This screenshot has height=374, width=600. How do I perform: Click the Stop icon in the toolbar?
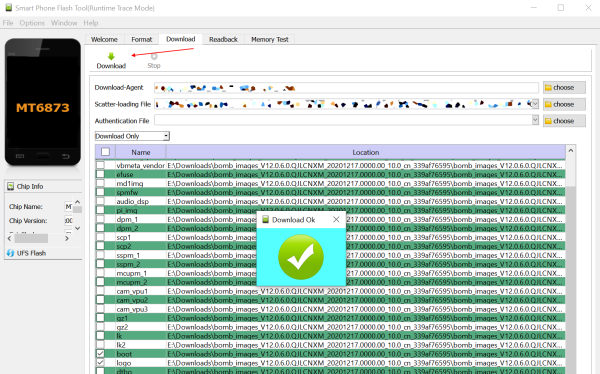pos(154,57)
